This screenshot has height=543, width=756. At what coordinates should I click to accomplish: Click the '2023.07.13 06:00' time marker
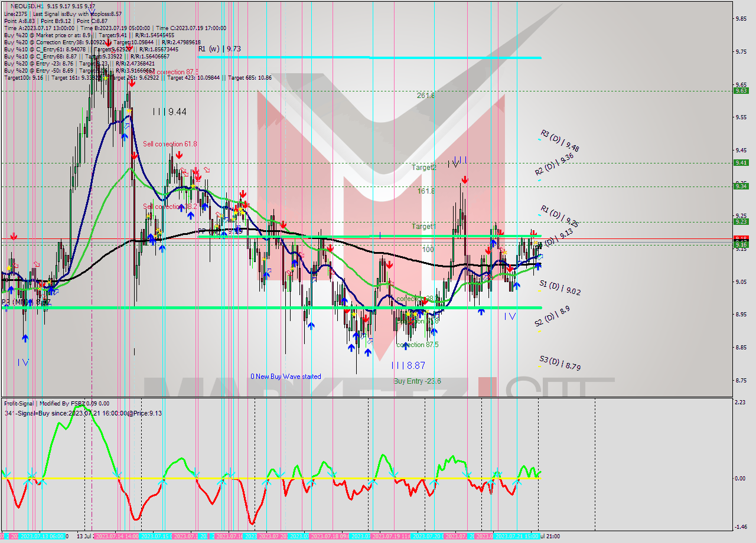coord(42,536)
